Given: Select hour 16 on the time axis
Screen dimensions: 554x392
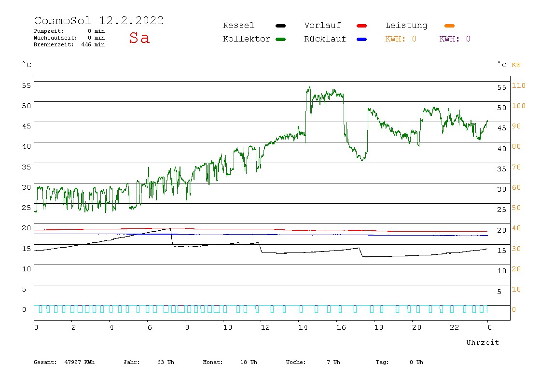Looking at the screenshot, I should (x=341, y=328).
